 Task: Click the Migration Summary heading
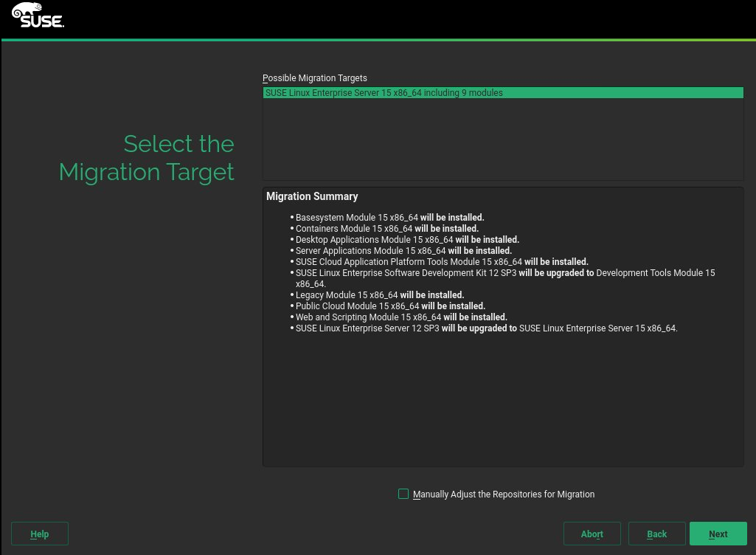coord(312,197)
